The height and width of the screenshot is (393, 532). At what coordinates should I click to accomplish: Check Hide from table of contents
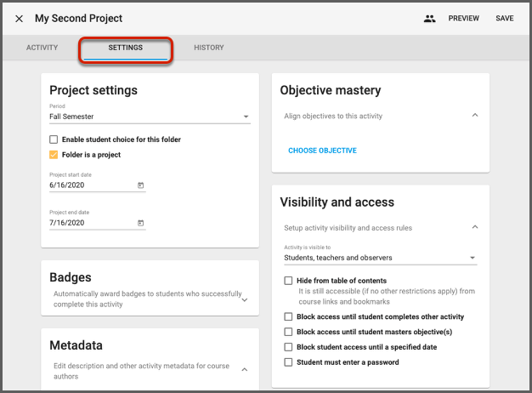click(289, 281)
